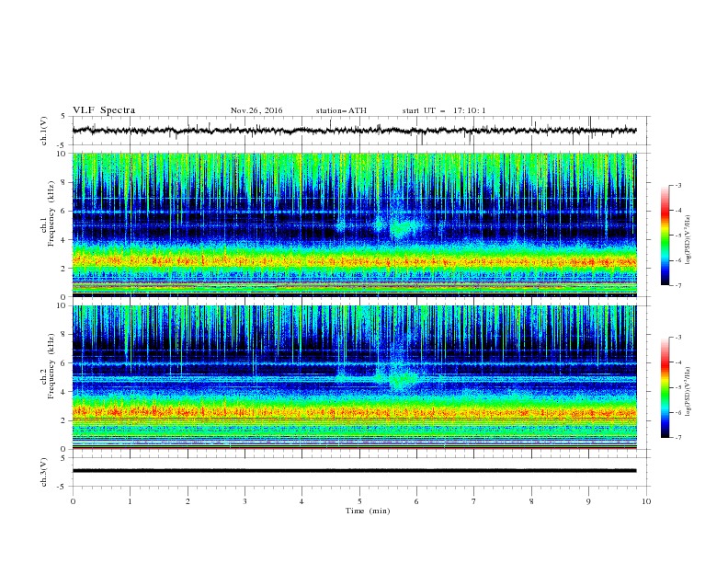Click the "-7" label on ch.2 colorbar
The image size is (728, 563).
(678, 438)
